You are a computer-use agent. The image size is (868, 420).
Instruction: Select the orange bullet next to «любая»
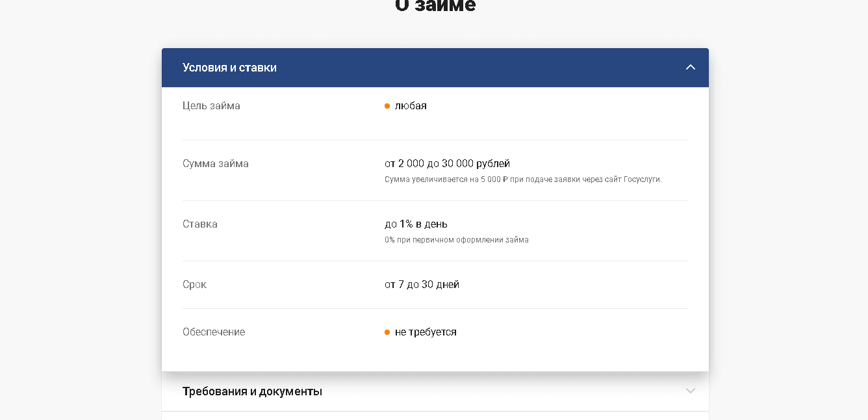coord(388,105)
